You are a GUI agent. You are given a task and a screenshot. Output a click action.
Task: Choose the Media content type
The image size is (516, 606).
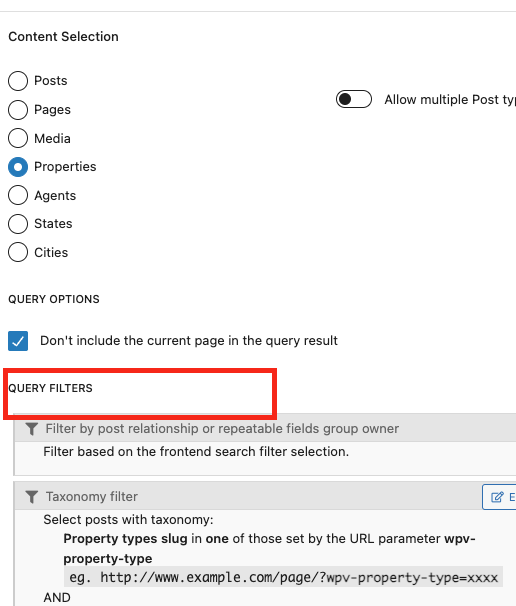tap(18, 138)
